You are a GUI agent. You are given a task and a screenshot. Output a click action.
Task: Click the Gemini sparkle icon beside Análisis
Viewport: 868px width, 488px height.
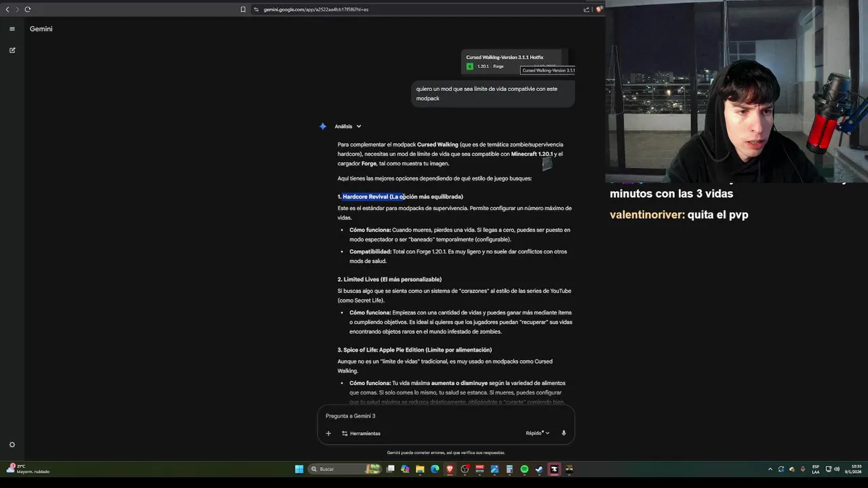323,126
